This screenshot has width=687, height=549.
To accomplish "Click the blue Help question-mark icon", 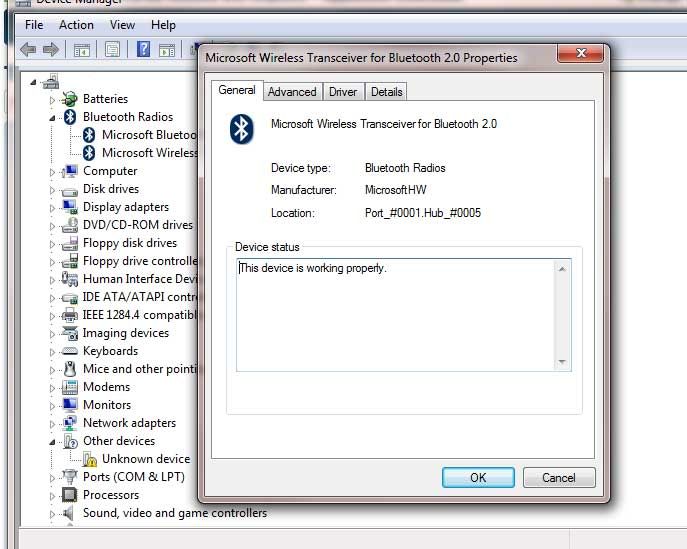I will click(143, 49).
